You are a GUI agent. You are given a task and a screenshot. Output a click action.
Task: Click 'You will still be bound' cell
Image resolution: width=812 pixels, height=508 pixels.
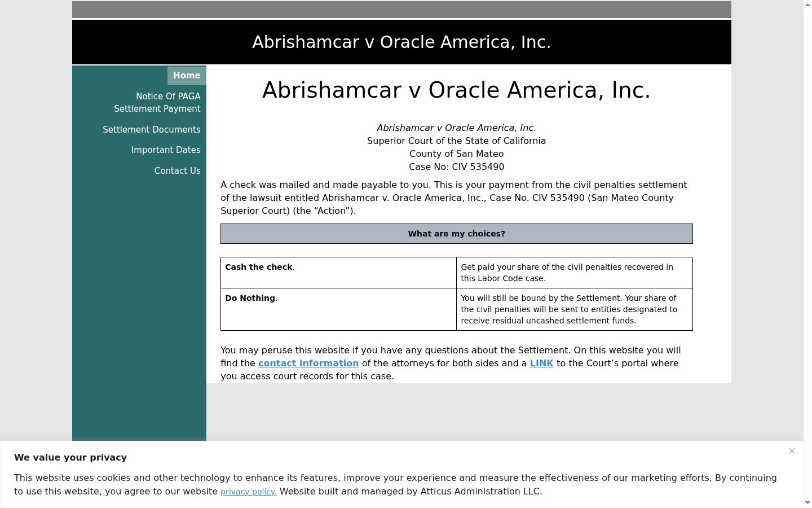575,309
